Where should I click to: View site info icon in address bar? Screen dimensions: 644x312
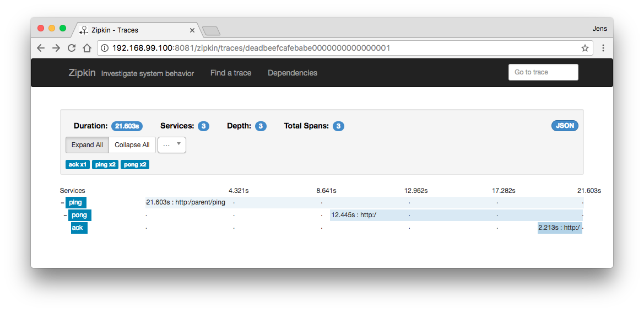(104, 48)
